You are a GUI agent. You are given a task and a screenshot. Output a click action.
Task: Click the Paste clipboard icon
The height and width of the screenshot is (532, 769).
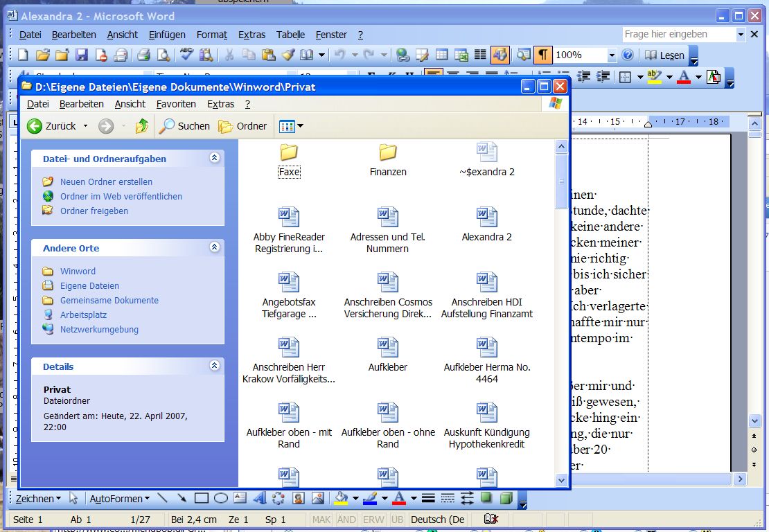(268, 55)
